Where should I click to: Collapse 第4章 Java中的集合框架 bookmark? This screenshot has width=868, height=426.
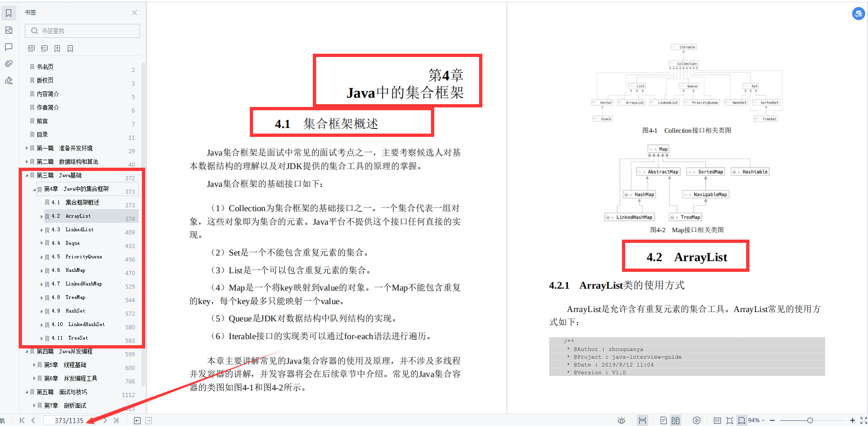point(34,189)
